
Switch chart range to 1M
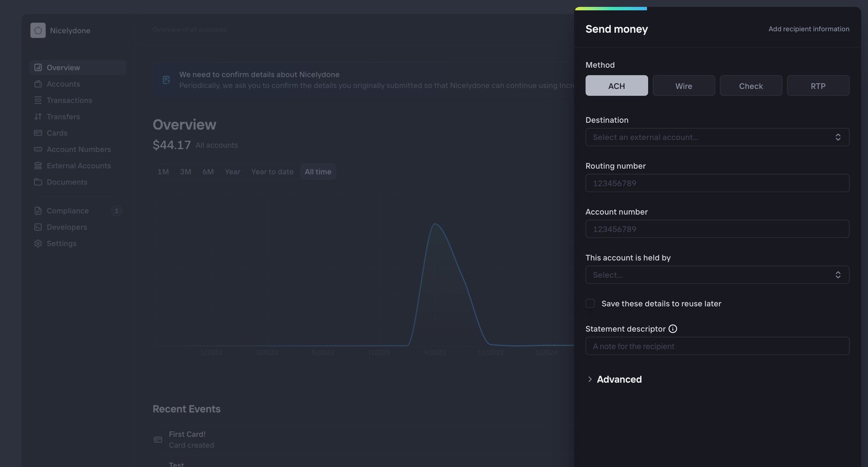click(x=163, y=172)
